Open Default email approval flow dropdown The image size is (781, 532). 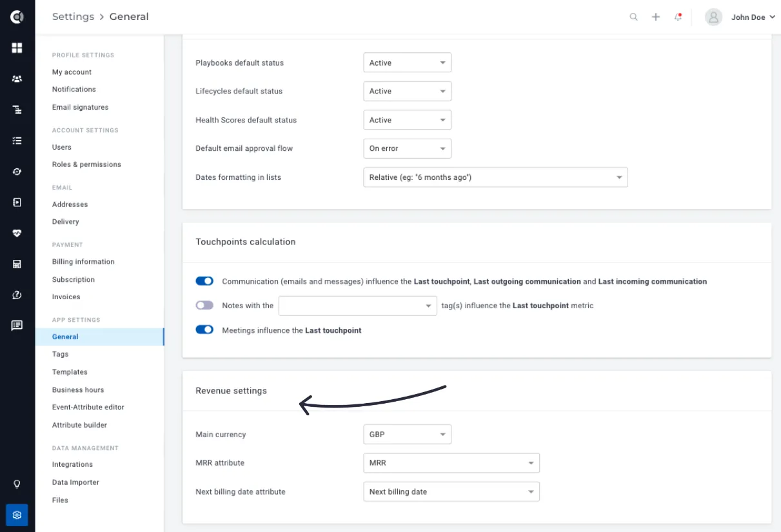point(408,148)
